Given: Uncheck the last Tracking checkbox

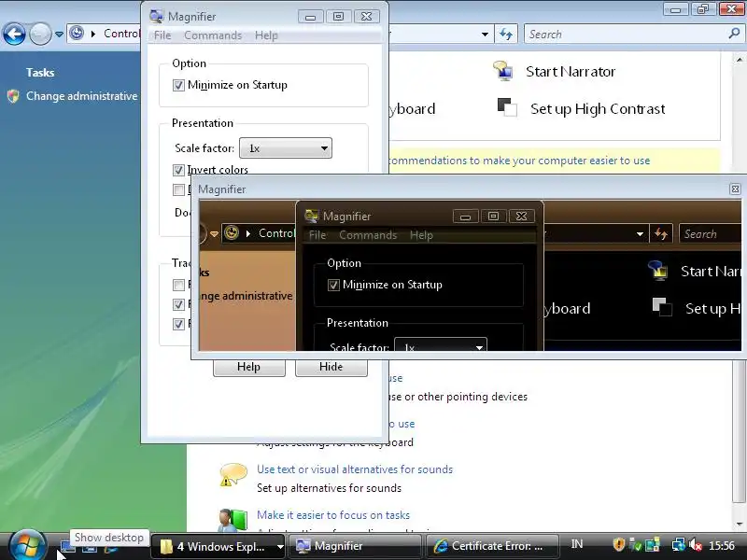Looking at the screenshot, I should pos(178,324).
